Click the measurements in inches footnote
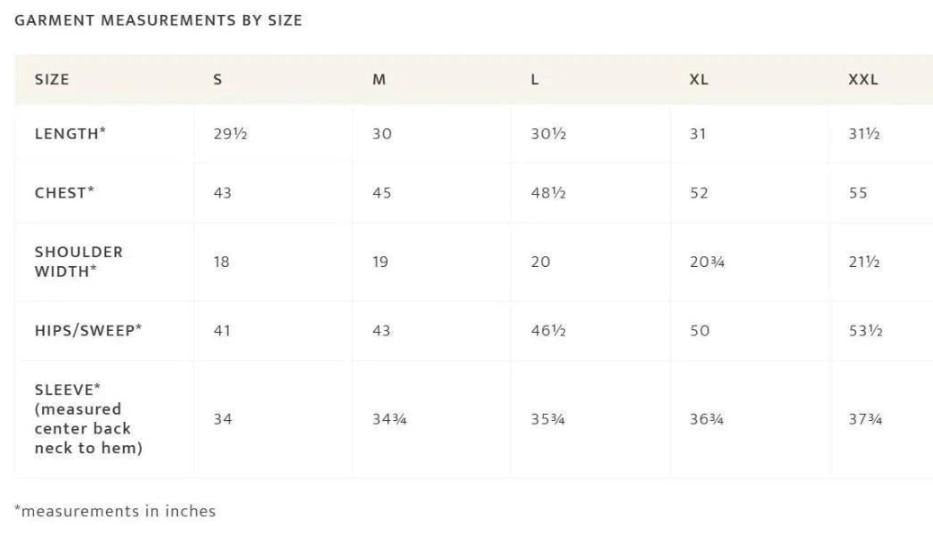This screenshot has height=537, width=933. tap(115, 511)
